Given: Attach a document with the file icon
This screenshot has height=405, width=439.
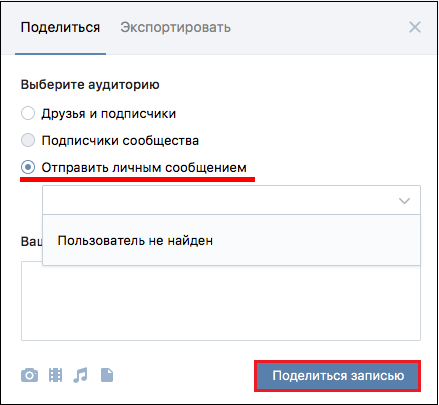Looking at the screenshot, I should click(x=107, y=375).
